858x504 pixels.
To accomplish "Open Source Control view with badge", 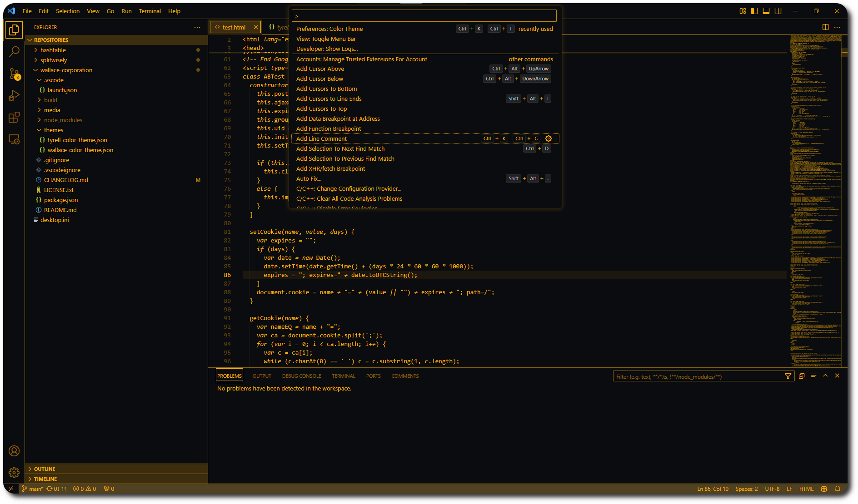I will [x=14, y=74].
